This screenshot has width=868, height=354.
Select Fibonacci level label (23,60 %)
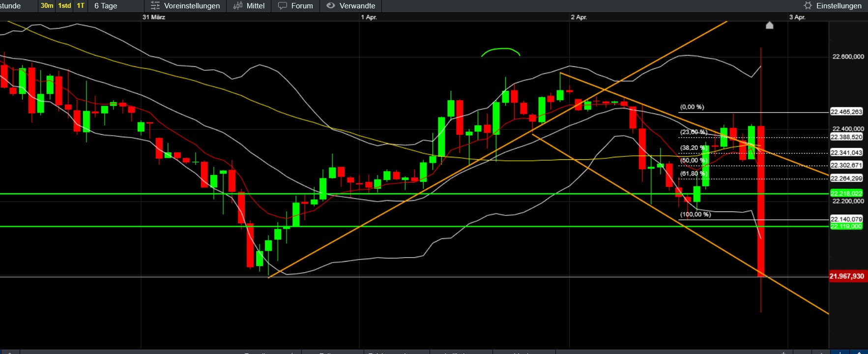click(694, 132)
